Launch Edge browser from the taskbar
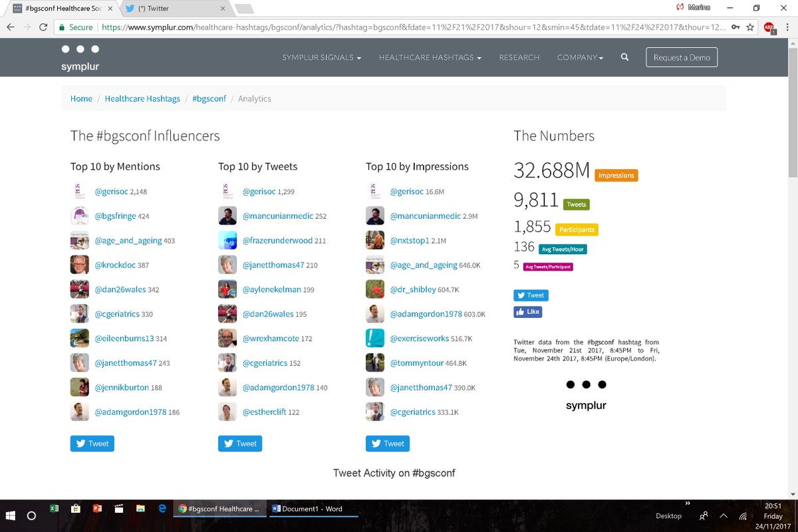Screen dimensions: 798x532 tap(162, 509)
